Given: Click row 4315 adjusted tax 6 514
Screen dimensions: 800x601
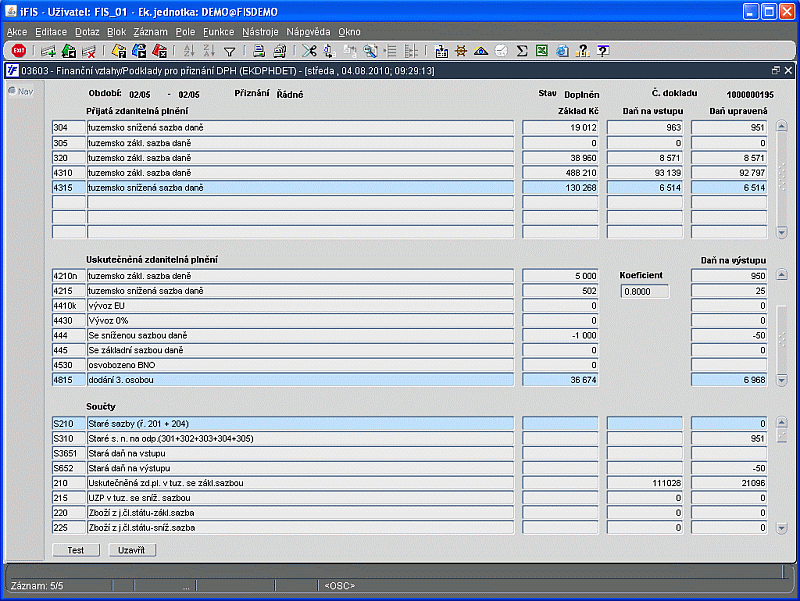Looking at the screenshot, I should pos(729,188).
